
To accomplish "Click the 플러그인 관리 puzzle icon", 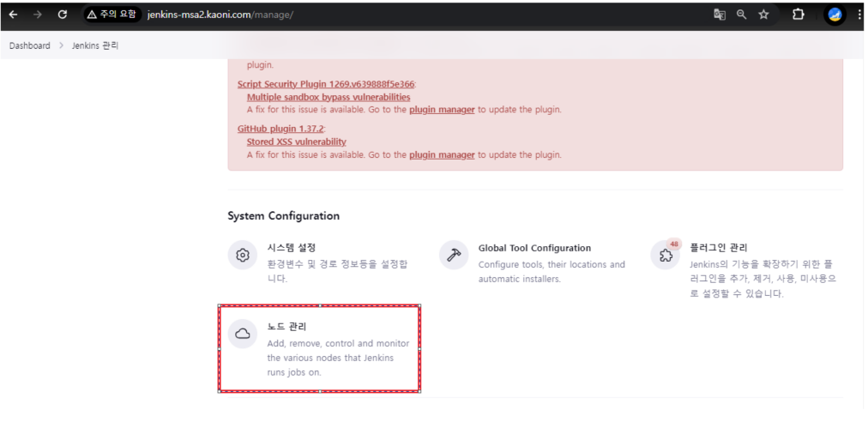I will click(x=665, y=256).
